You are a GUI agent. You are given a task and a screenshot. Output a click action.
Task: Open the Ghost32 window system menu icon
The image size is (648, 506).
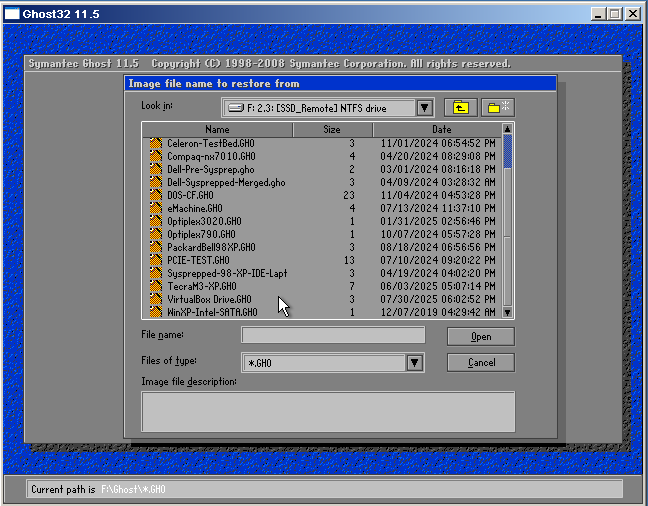coord(12,14)
